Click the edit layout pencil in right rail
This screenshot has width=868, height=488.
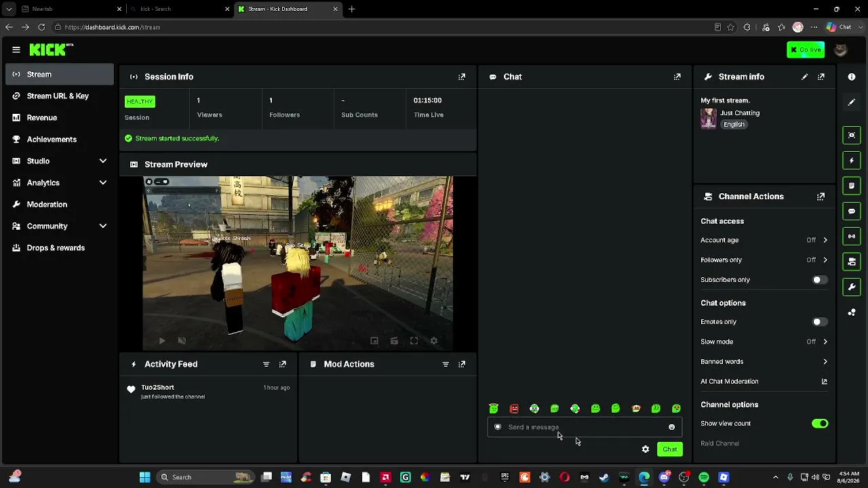[x=852, y=102]
